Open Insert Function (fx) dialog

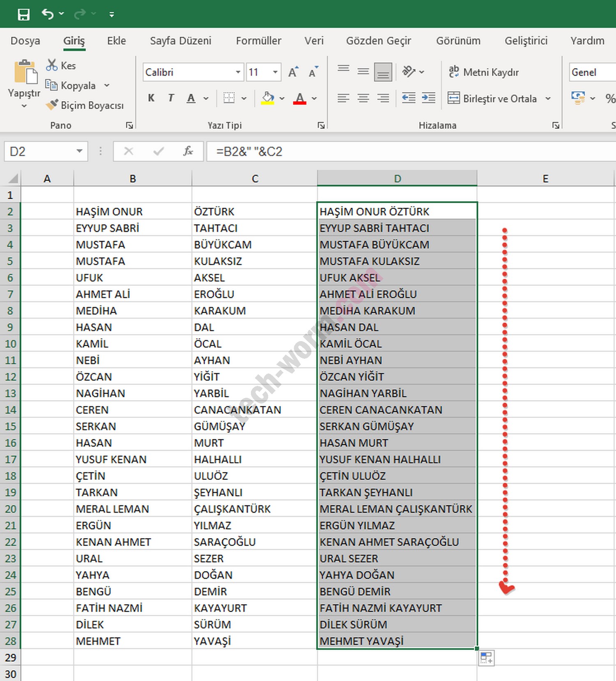tap(188, 151)
